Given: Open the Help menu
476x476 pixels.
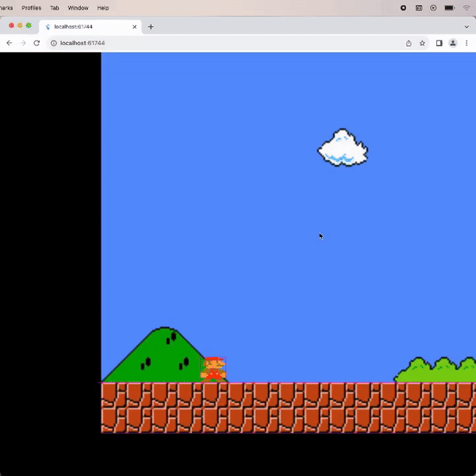Looking at the screenshot, I should [x=103, y=7].
